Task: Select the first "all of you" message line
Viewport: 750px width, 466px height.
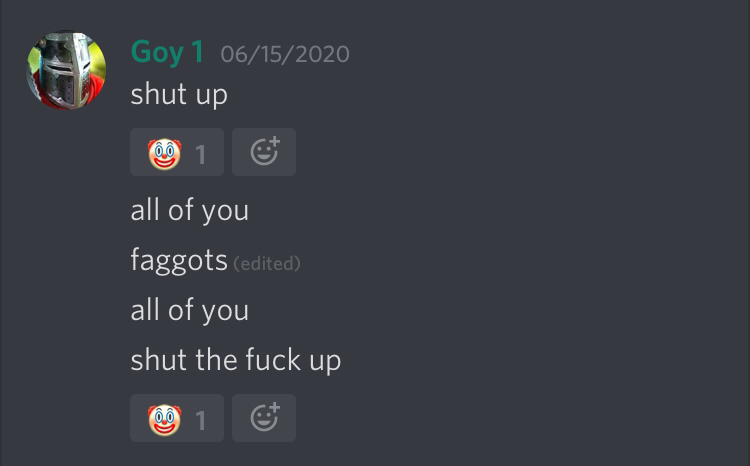Action: click(x=189, y=211)
